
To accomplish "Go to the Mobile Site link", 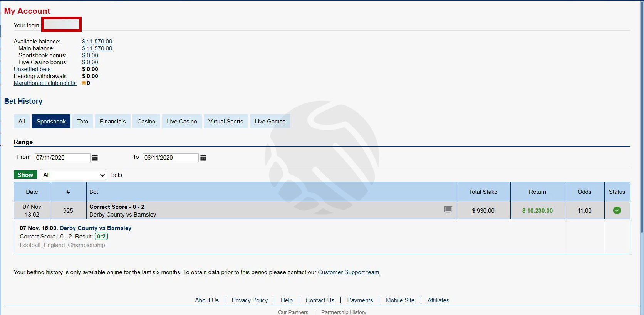I will tap(400, 300).
